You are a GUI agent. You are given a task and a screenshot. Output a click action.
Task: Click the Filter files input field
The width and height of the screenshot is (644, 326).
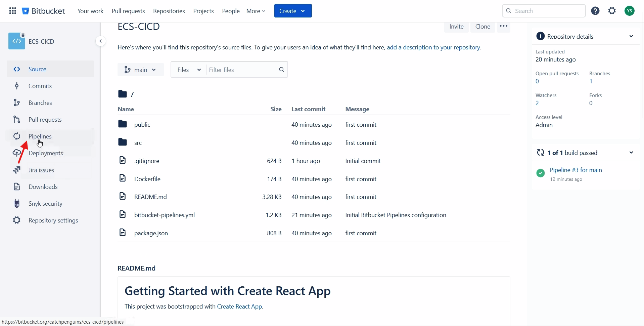tap(242, 70)
